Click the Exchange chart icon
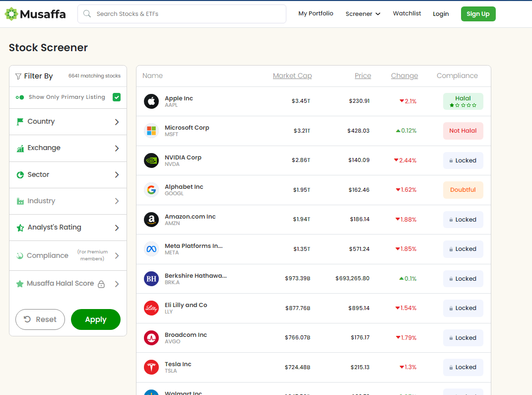This screenshot has height=395, width=532. pyautogui.click(x=20, y=149)
